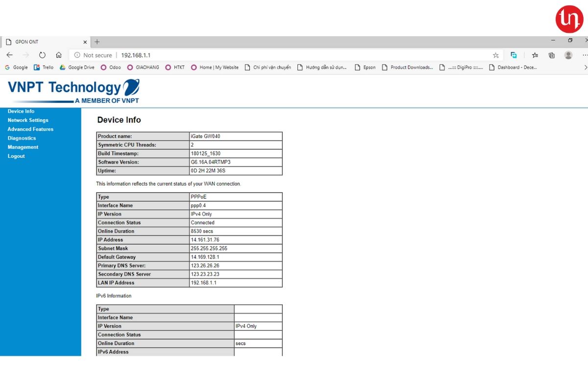Click secondary DNS 123.23.23.23
This screenshot has height=392, width=588.
coord(205,274)
